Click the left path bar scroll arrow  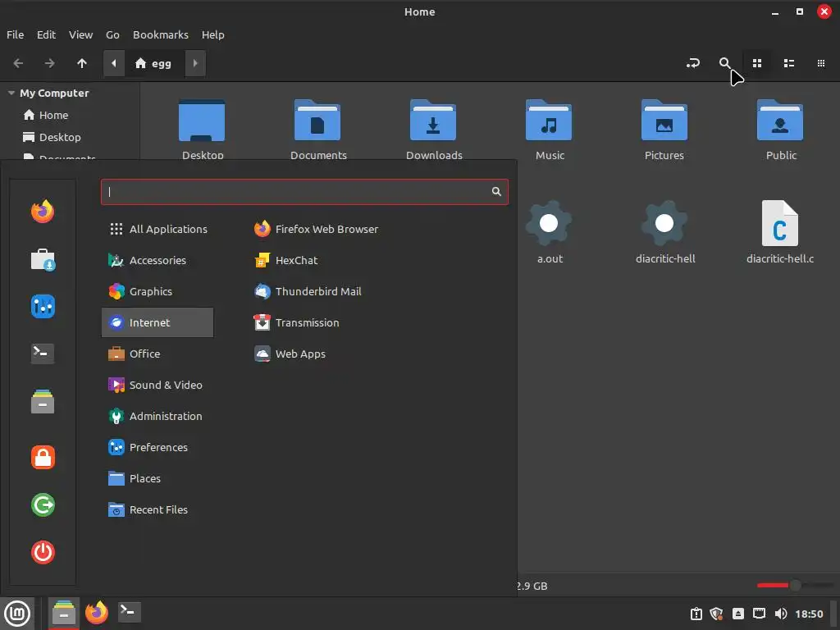(x=113, y=63)
